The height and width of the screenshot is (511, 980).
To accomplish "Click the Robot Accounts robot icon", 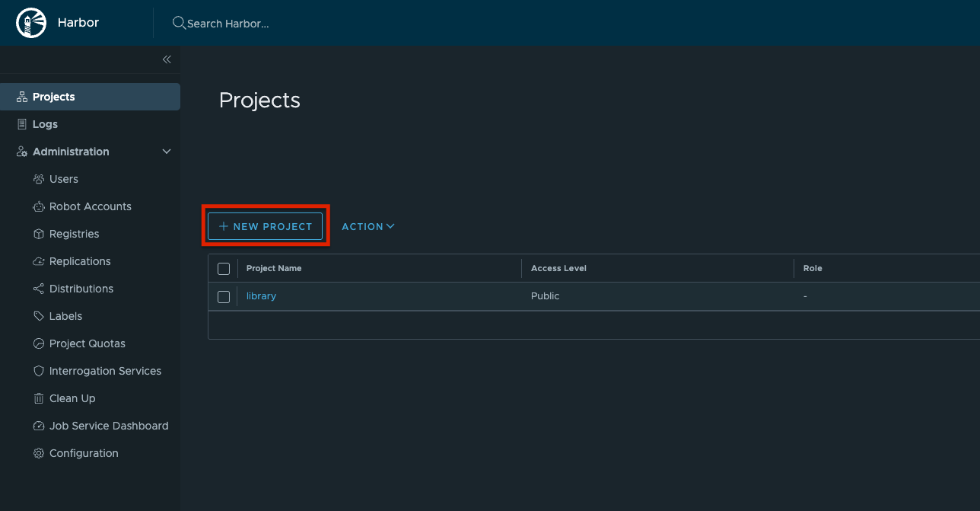I will [39, 206].
